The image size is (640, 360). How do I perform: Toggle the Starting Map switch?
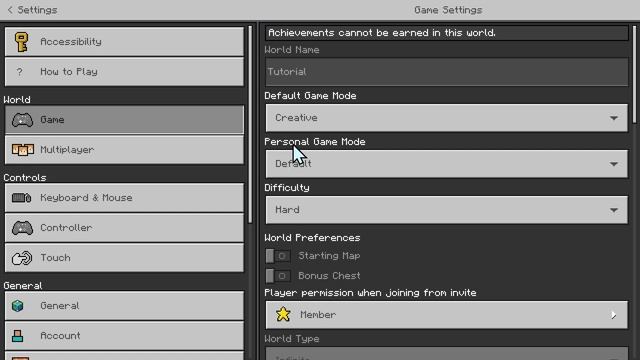(x=278, y=256)
